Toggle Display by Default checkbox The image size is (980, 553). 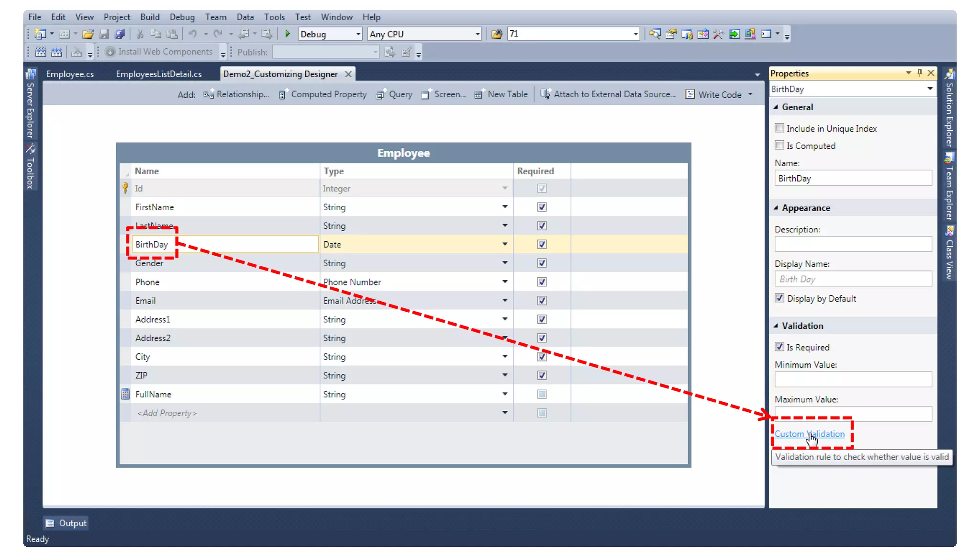coord(780,298)
